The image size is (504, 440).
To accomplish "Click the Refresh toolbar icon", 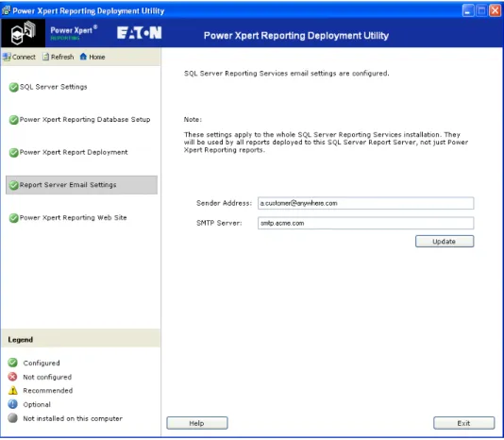I will pos(46,57).
